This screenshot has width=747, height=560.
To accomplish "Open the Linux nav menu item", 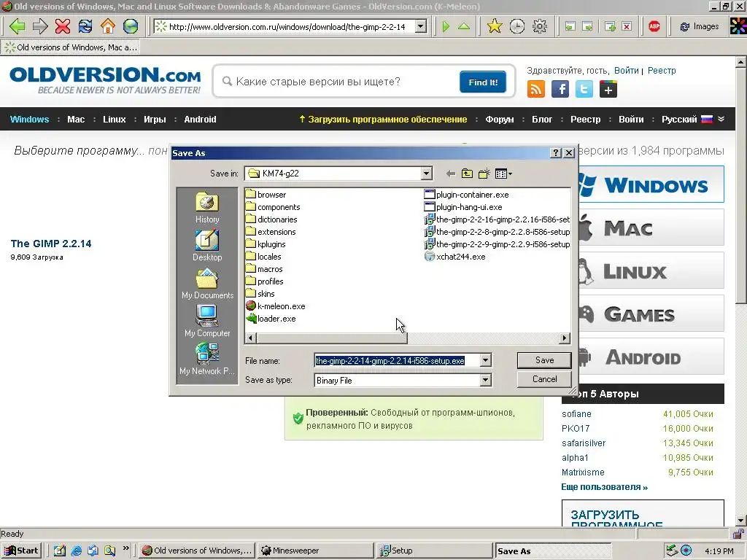I will click(115, 119).
